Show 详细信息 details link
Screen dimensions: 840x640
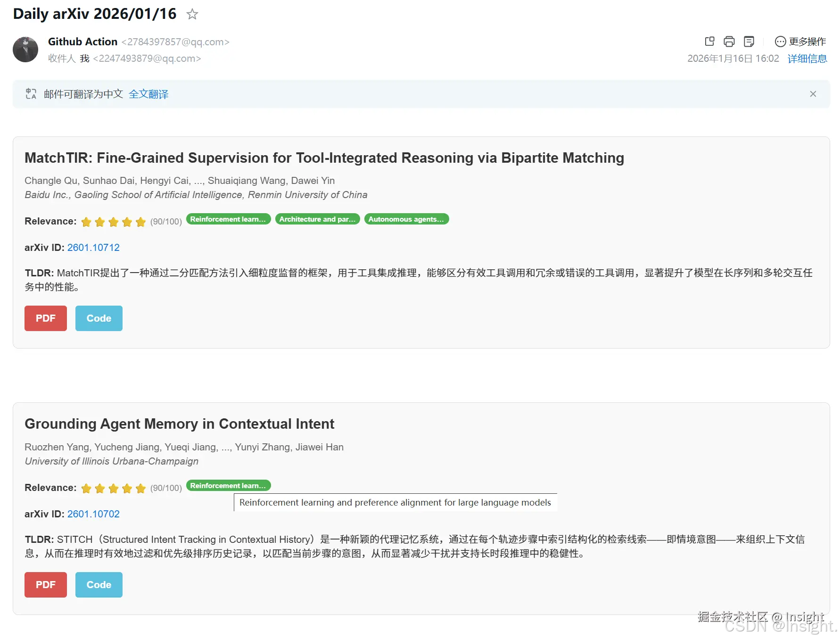click(807, 58)
